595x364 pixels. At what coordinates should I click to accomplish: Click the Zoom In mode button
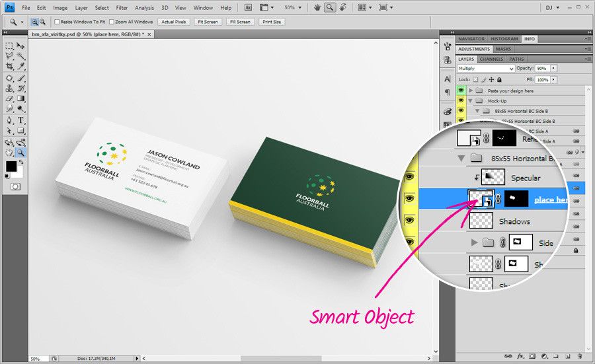(x=34, y=22)
